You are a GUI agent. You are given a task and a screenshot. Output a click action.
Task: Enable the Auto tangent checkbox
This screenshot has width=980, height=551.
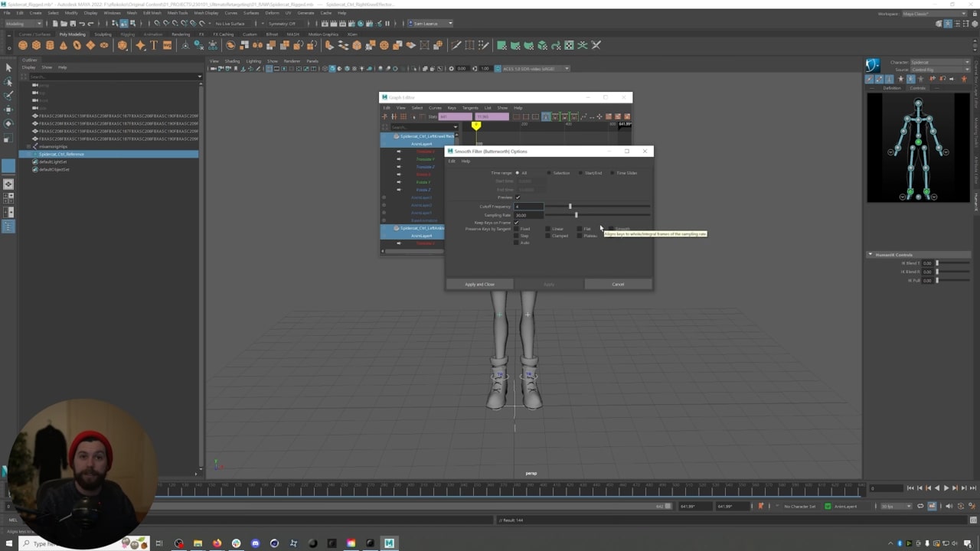pos(517,243)
